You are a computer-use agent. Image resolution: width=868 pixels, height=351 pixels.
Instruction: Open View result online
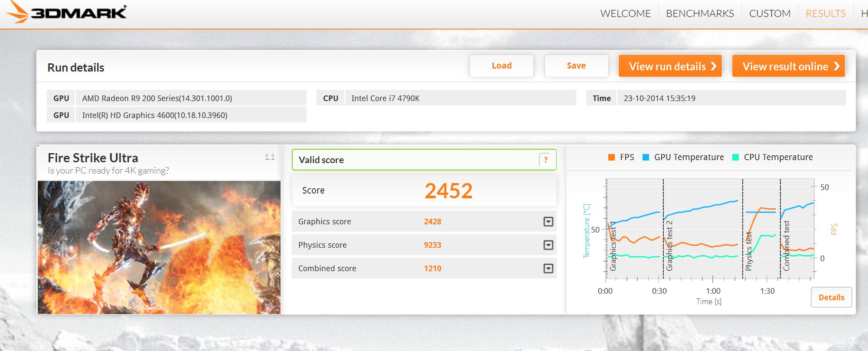tap(789, 66)
